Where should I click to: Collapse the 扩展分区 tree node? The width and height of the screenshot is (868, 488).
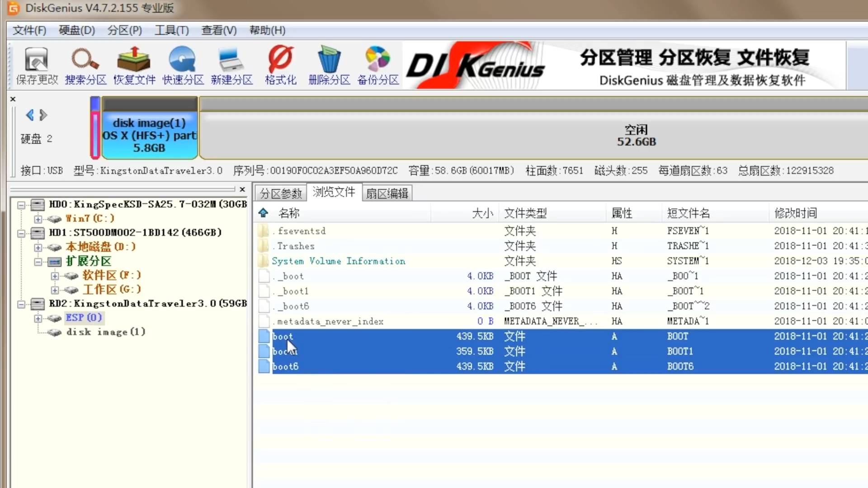pos(38,262)
